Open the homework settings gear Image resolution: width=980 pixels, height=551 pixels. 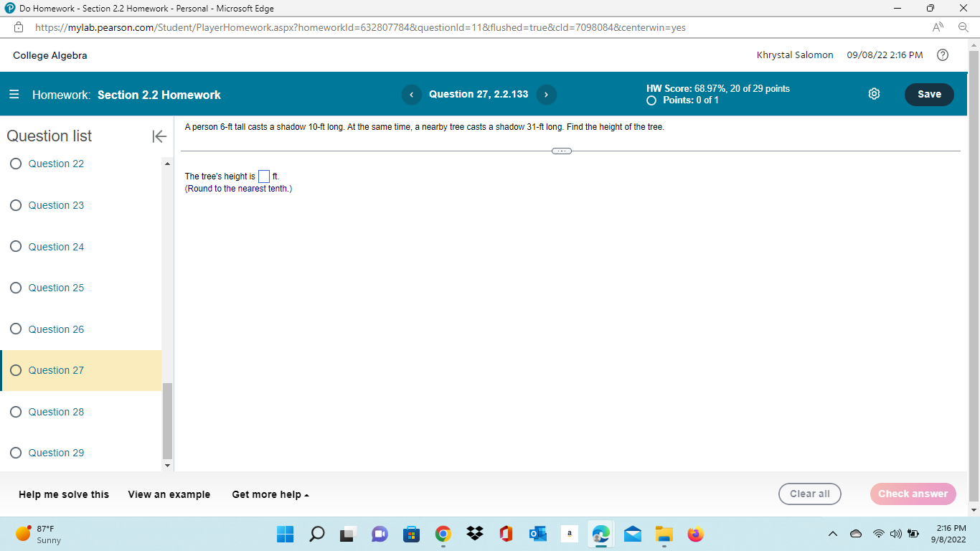pyautogui.click(x=874, y=95)
